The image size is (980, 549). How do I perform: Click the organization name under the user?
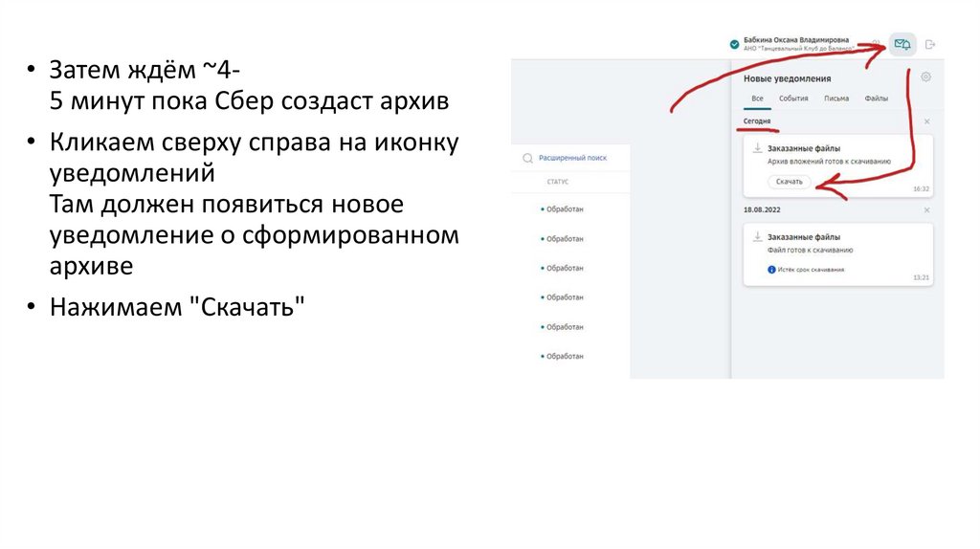tap(799, 48)
